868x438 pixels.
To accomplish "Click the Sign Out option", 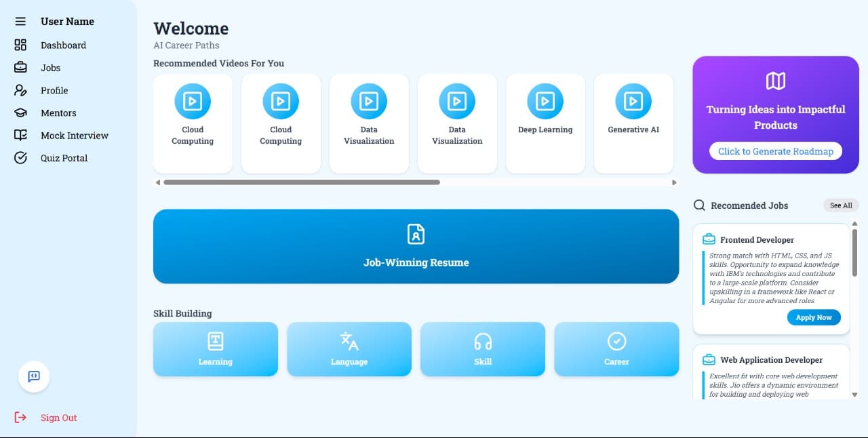I will coord(58,417).
